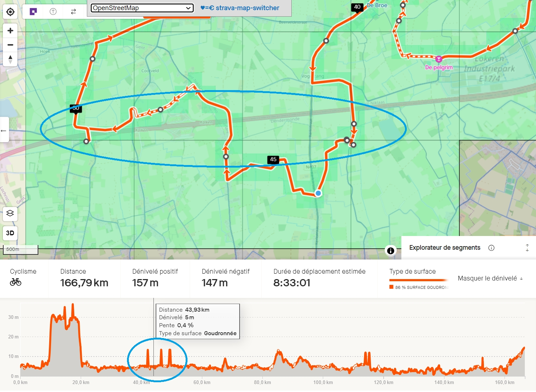
Task: Click the orange surface type bar
Action: tap(419, 280)
